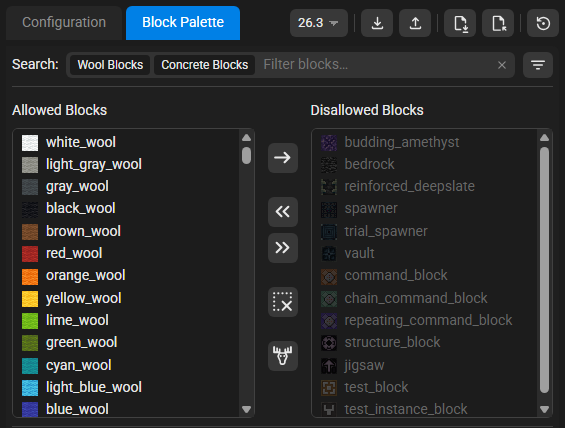Click the jigsaw block icon

point(329,366)
